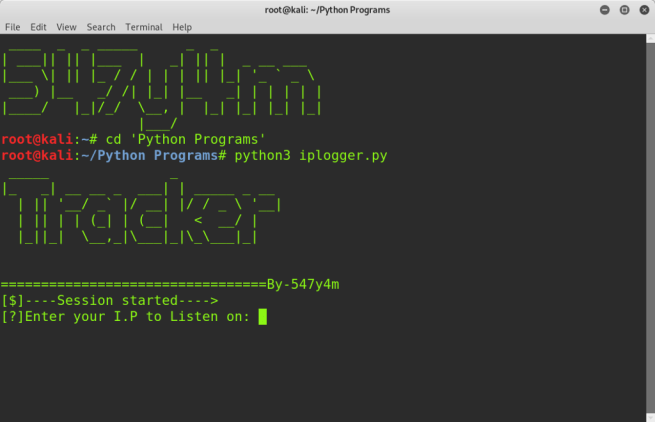Image resolution: width=655 pixels, height=422 pixels.
Task: Maximize the terminal window
Action: 624,10
